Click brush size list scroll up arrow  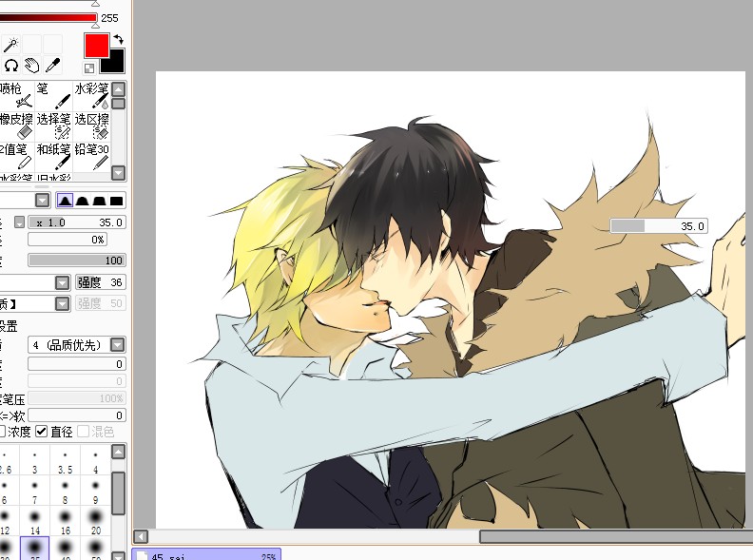[x=119, y=452]
